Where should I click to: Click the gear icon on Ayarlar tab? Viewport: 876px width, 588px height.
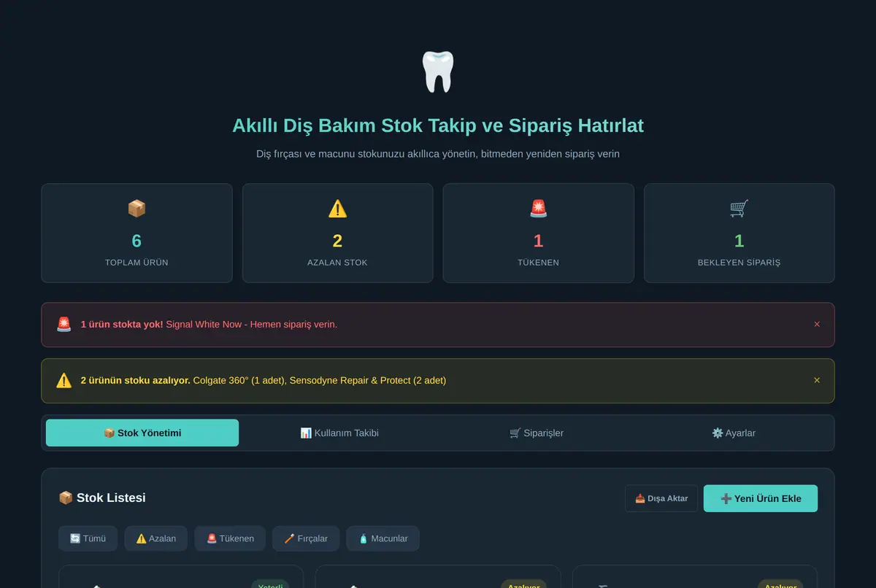click(x=717, y=433)
